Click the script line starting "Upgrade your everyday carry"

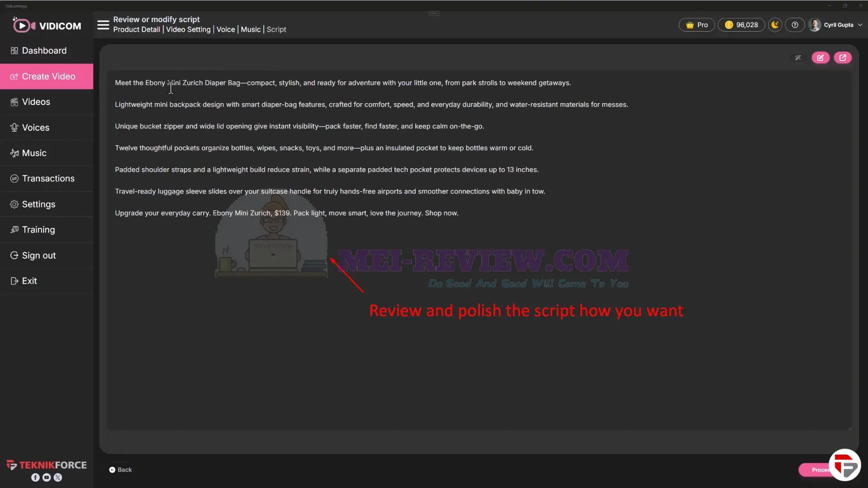[x=286, y=213]
